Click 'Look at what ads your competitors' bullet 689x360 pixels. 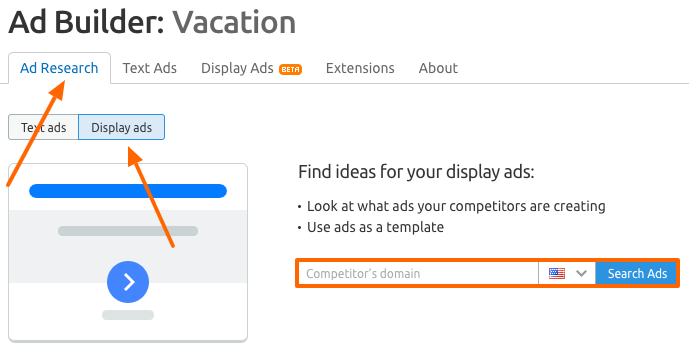tap(456, 206)
